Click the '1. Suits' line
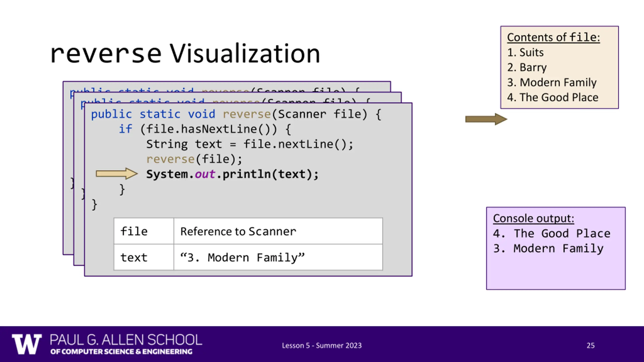Screen dimensions: 644x362 (525, 53)
